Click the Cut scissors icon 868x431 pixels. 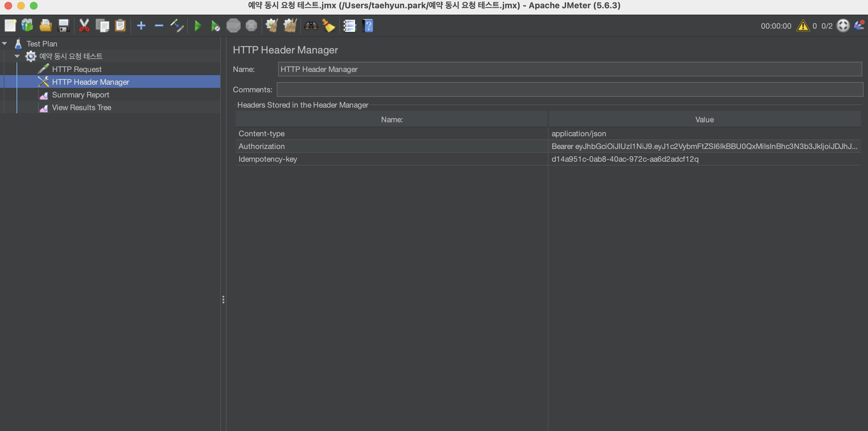tap(84, 25)
